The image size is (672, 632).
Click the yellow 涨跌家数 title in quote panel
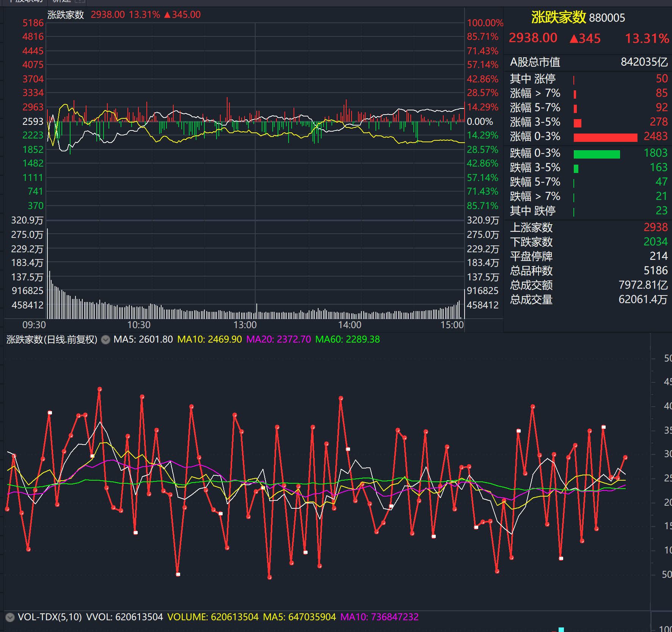tap(559, 17)
